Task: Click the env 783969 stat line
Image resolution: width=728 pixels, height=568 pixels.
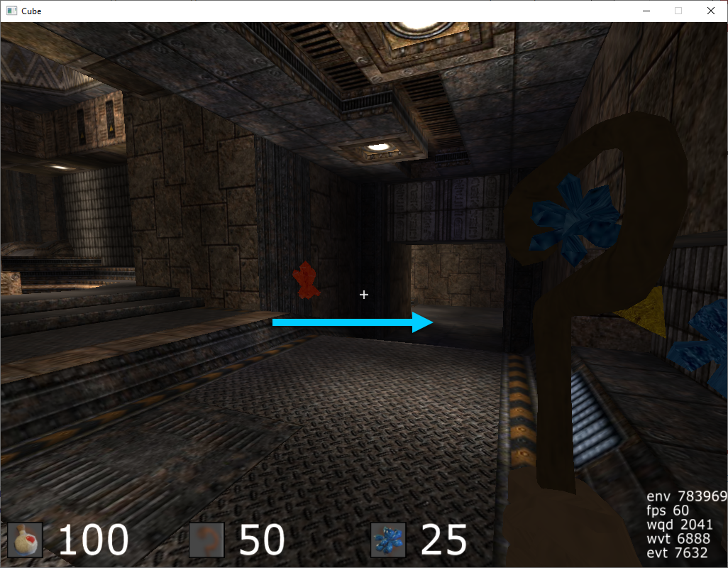Action: (x=687, y=496)
